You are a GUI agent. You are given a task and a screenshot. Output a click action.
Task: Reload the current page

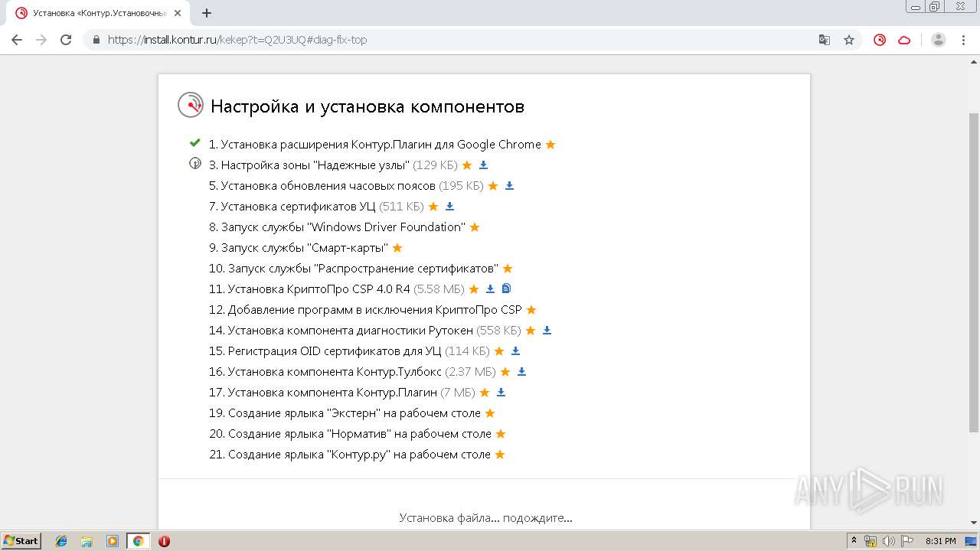tap(66, 40)
